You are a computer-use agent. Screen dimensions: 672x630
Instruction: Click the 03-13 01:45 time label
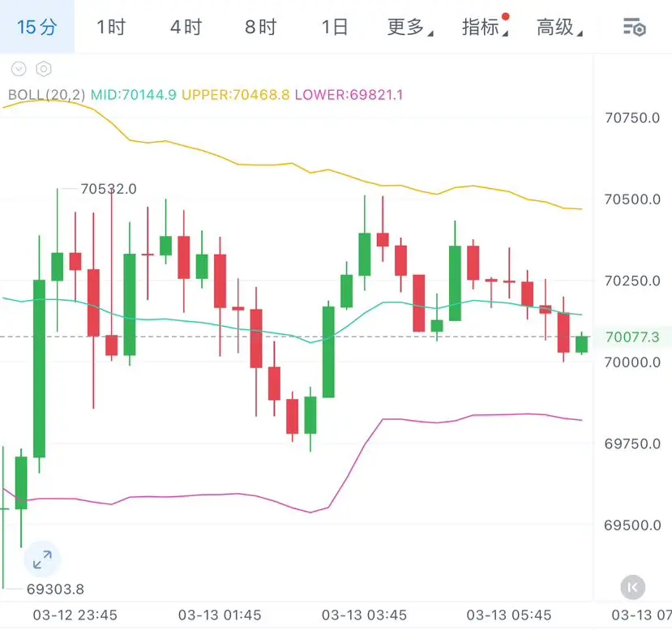click(220, 615)
